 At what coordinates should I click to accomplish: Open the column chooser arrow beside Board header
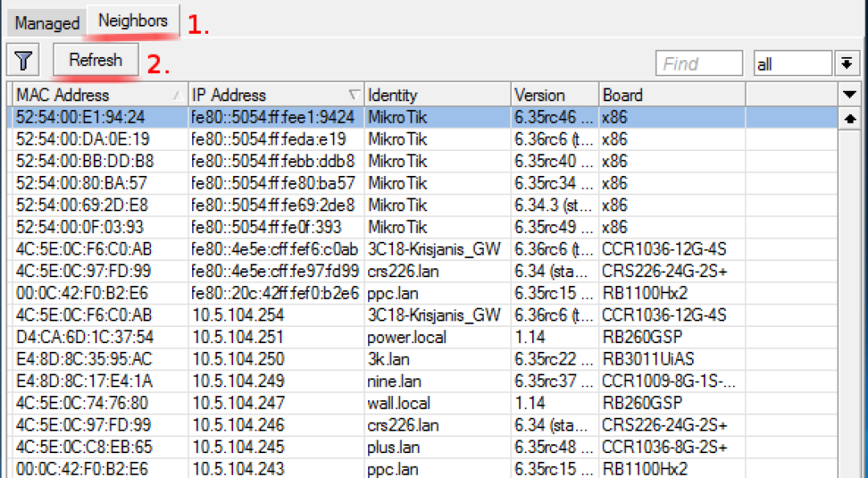(850, 95)
